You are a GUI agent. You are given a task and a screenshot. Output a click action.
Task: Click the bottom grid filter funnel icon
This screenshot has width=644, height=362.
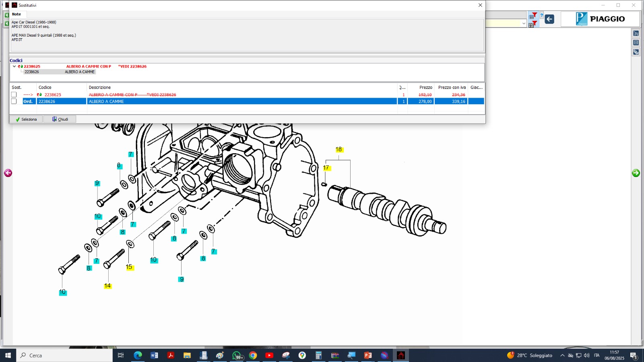pyautogui.click(x=533, y=24)
